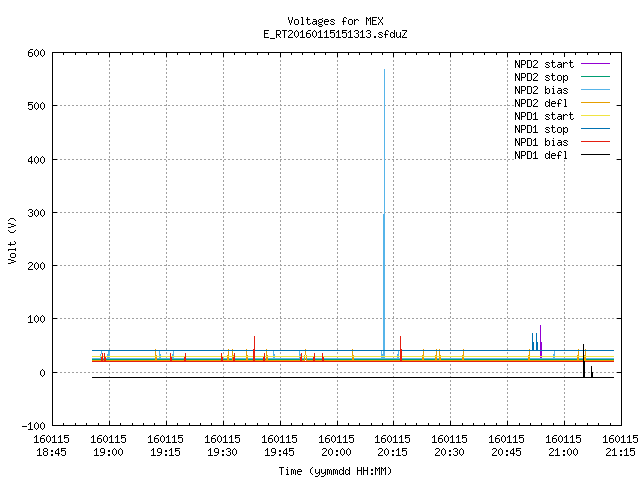640x480 pixels.
Task: Click the x-axis tick label 20:45
Action: click(507, 452)
